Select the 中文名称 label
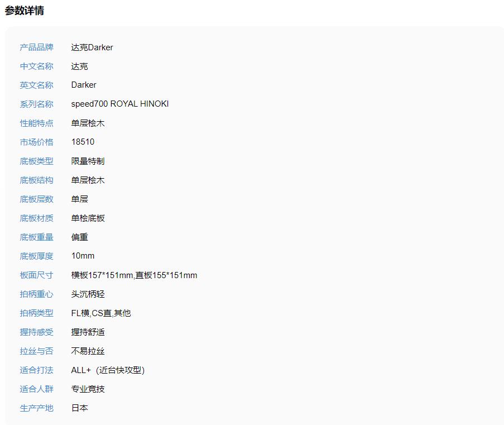The height and width of the screenshot is (425, 504). pos(37,66)
